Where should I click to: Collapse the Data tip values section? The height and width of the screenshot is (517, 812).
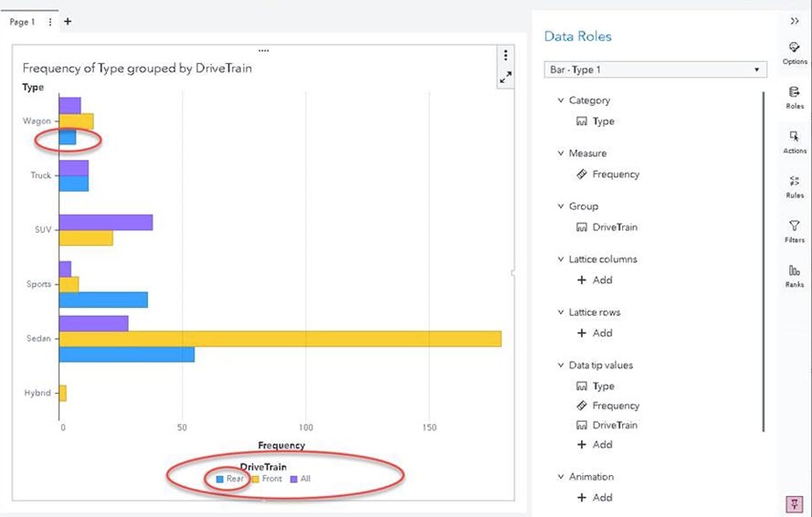[560, 364]
